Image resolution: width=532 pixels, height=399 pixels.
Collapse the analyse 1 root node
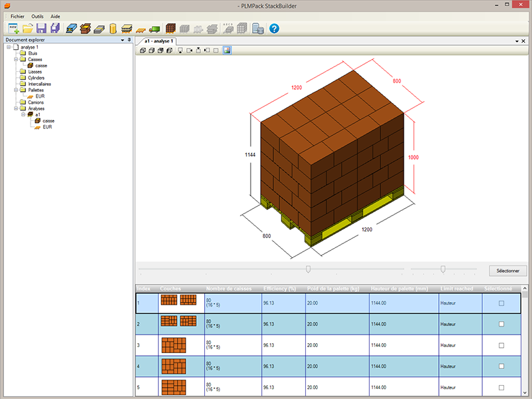click(x=9, y=47)
